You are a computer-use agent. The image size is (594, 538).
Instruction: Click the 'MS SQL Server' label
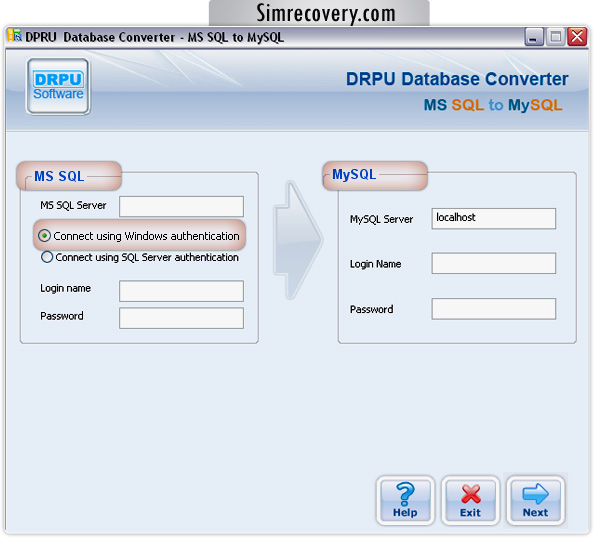click(73, 205)
